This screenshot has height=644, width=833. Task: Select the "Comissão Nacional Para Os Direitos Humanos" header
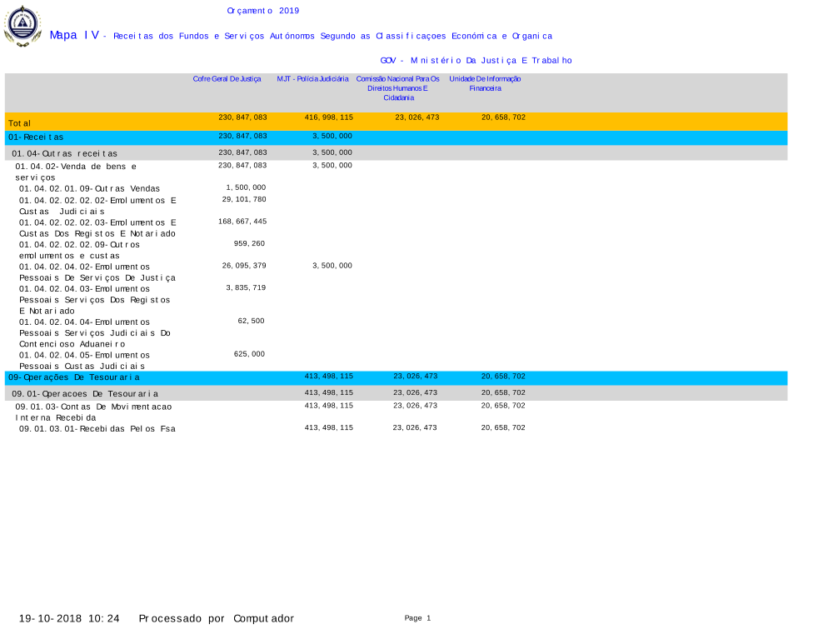pos(397,87)
